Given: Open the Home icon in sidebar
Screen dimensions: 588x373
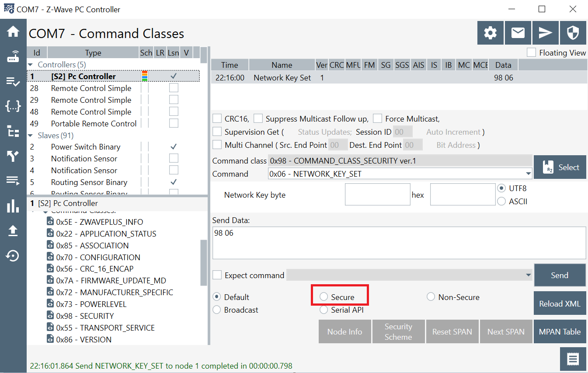Looking at the screenshot, I should coord(13,31).
